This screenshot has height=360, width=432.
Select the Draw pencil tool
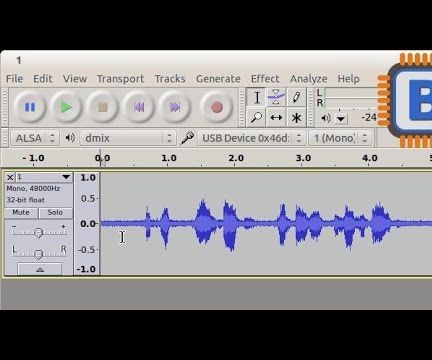[296, 97]
